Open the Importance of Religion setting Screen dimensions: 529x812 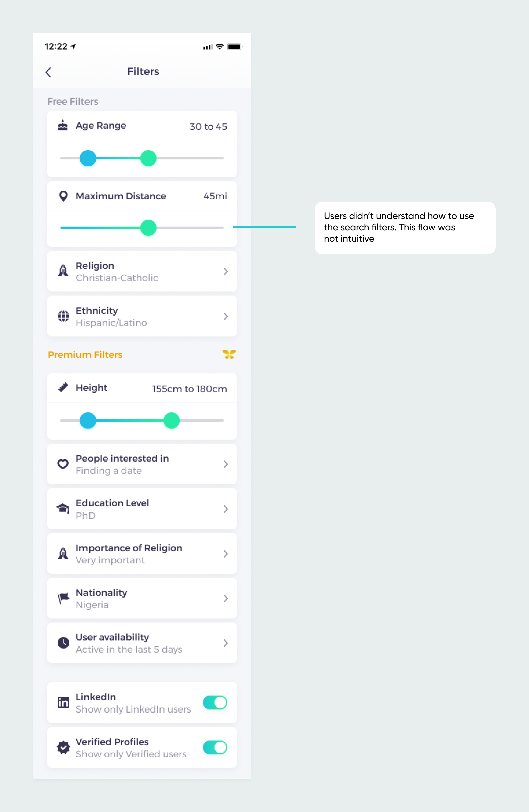[x=225, y=553]
